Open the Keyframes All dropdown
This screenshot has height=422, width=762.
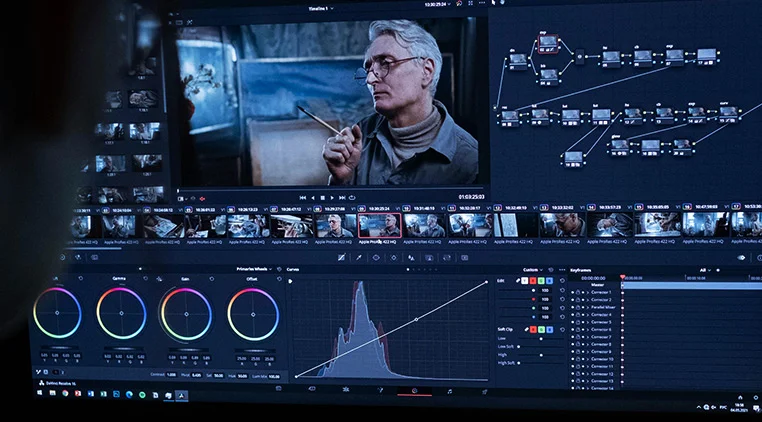[x=704, y=270]
